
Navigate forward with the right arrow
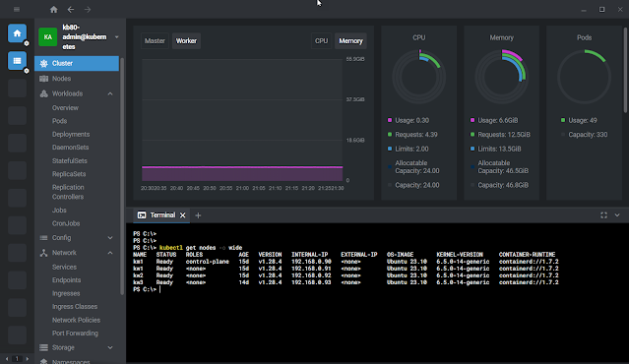(x=88, y=9)
